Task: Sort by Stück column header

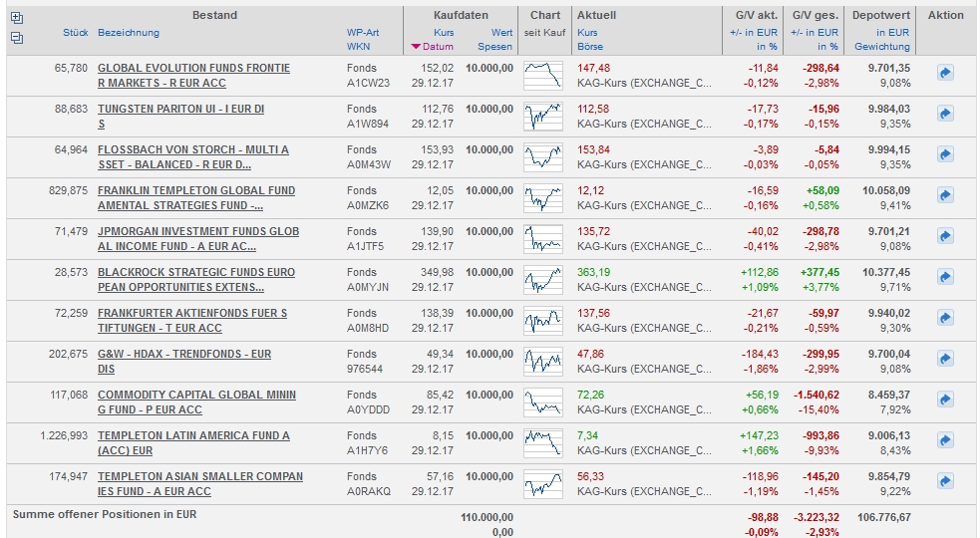Action: [75, 33]
